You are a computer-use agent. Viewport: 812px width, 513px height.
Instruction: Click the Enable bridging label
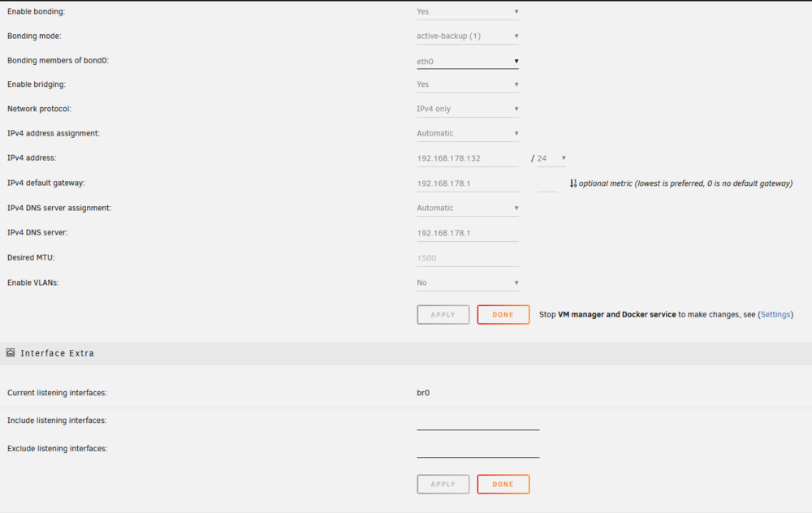coord(37,84)
